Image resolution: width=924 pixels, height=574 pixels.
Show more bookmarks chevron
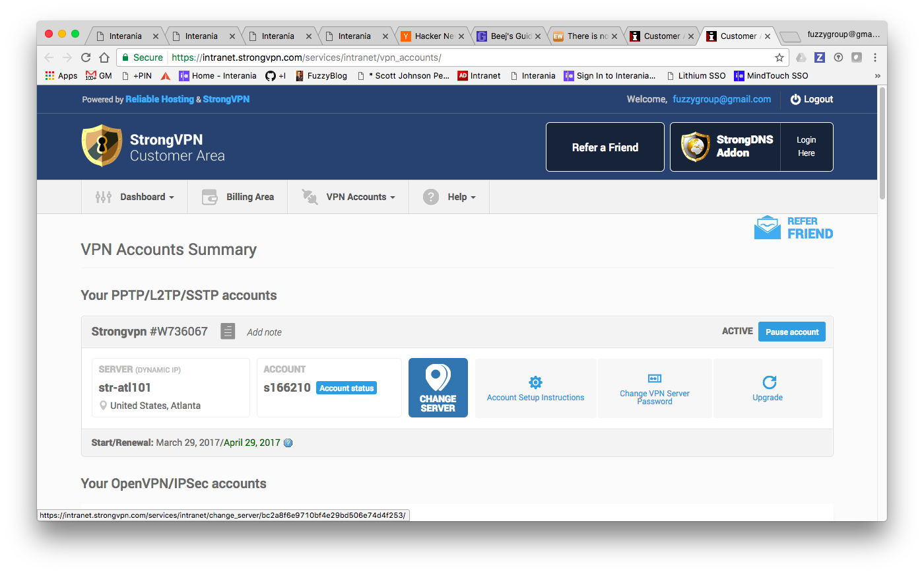point(877,76)
